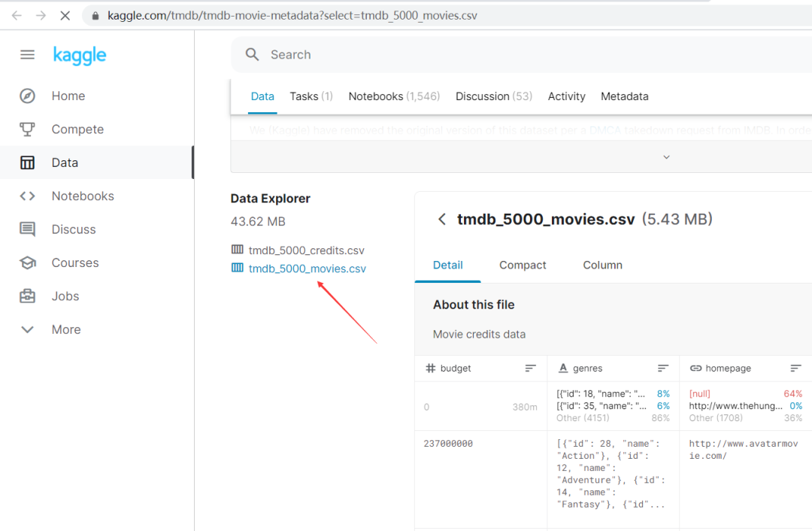Viewport: 812px width, 531px height.
Task: Stop page loading with X button
Action: [65, 16]
